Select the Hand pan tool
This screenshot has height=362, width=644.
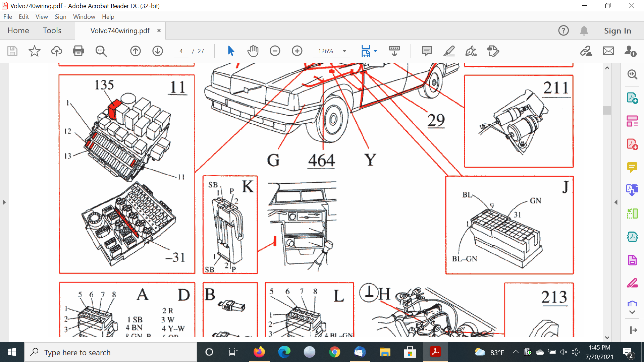coord(253,51)
